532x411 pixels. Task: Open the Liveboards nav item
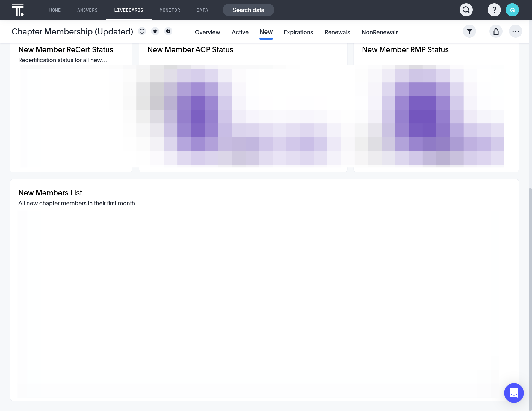[129, 10]
